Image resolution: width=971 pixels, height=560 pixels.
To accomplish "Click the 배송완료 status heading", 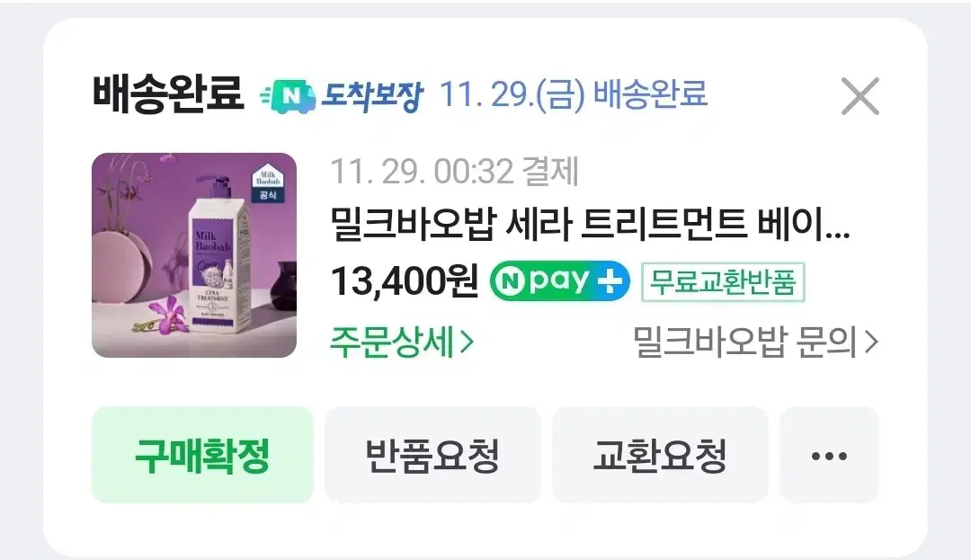I will pyautogui.click(x=168, y=94).
